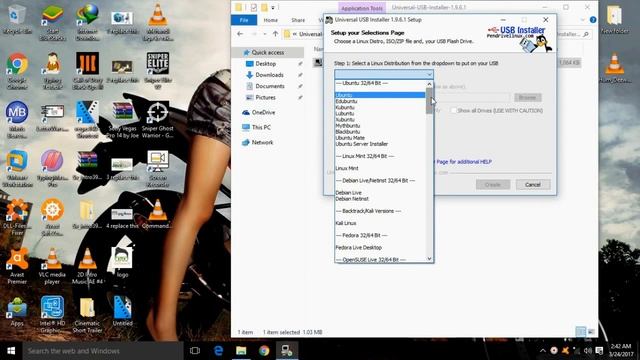Click the Search the web and Windows box
This screenshot has width=640, height=360.
102,351
